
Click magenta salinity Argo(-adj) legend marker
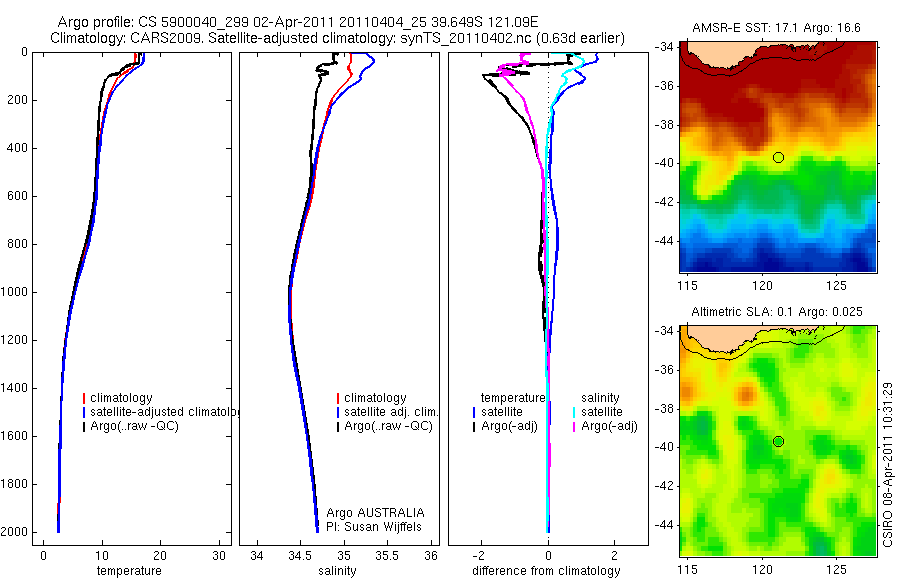[x=574, y=426]
